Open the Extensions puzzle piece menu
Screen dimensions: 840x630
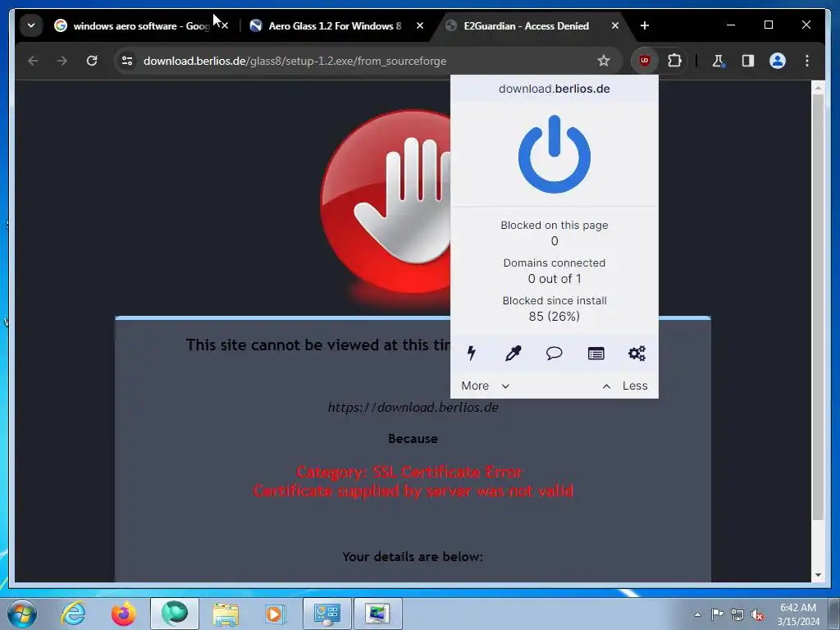pos(674,61)
